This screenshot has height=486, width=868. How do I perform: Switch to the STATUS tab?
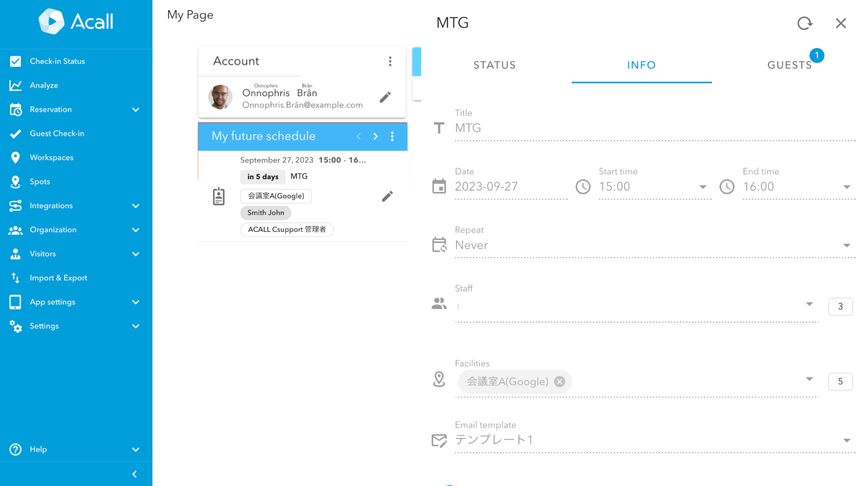[495, 65]
